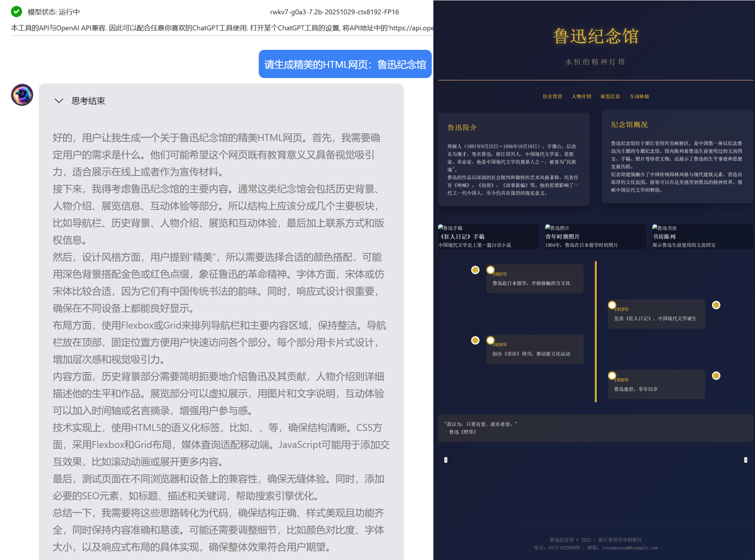Click the footer email luxunmuseum@example.com
Viewport: 755px width, 560px height.
[630, 548]
